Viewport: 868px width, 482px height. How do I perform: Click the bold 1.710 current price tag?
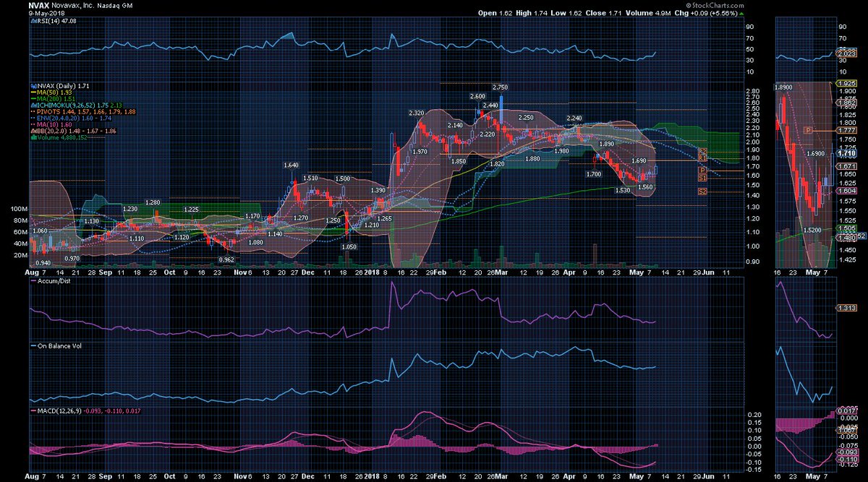point(846,153)
